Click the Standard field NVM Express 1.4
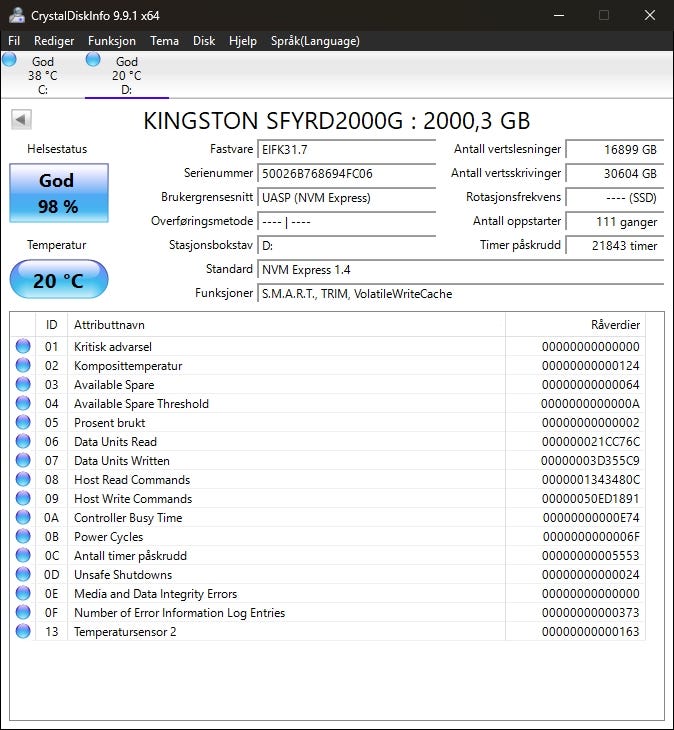This screenshot has width=674, height=730. [x=460, y=270]
